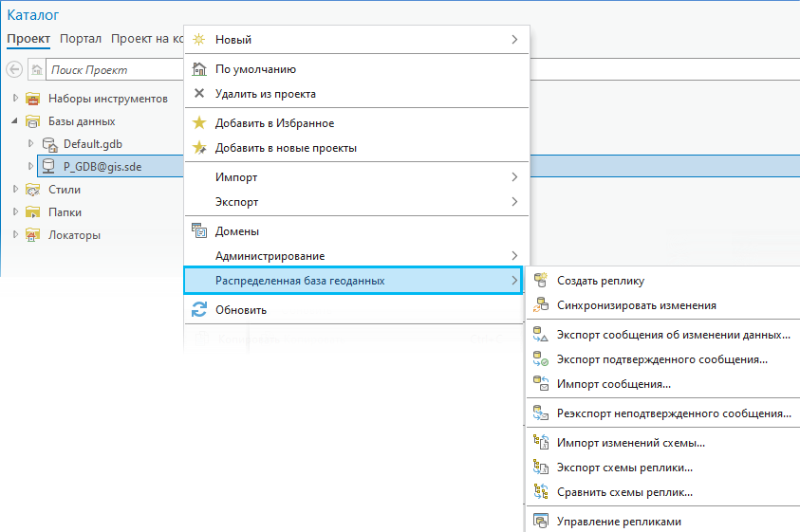This screenshot has height=532, width=800.
Task: Choose Домены menu item
Action: tap(357, 231)
